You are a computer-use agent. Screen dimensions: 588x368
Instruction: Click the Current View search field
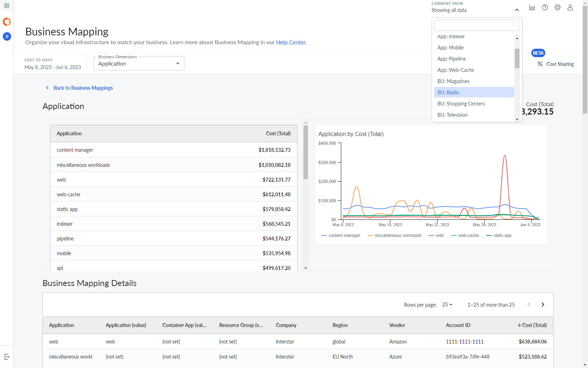point(472,25)
